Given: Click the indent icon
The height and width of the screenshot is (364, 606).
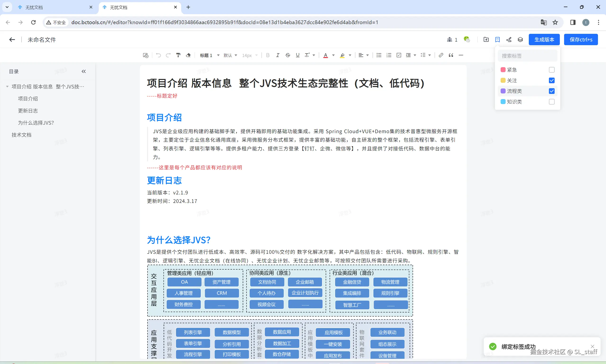Looking at the screenshot, I should click(x=408, y=55).
